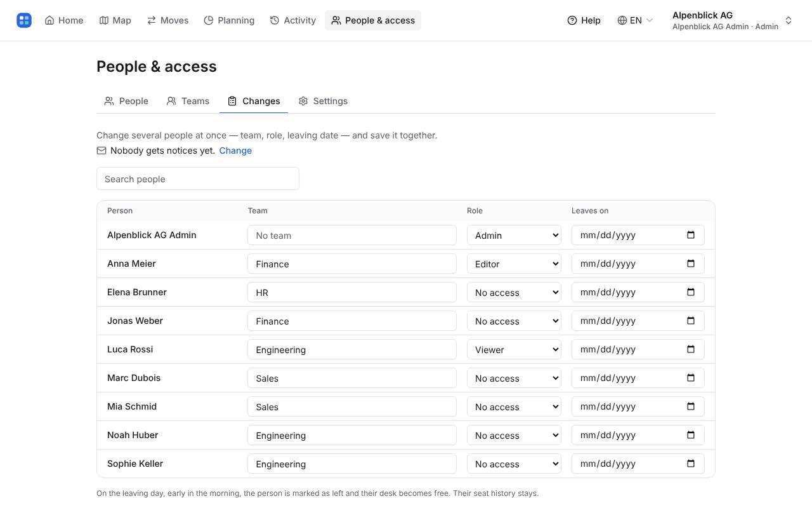Screen dimensions: 812x508
Task: Focus the Search people field
Action: [x=198, y=178]
